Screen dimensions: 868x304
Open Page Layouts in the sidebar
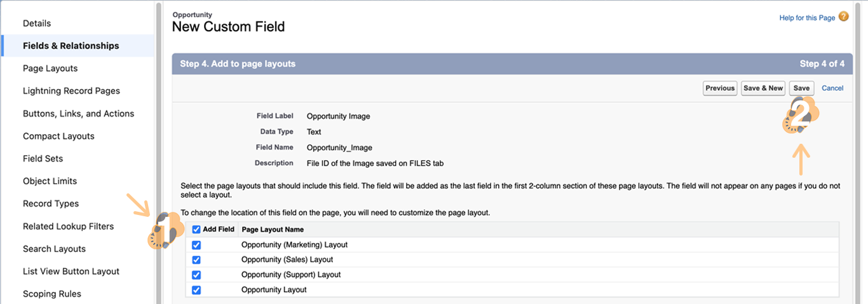(50, 69)
